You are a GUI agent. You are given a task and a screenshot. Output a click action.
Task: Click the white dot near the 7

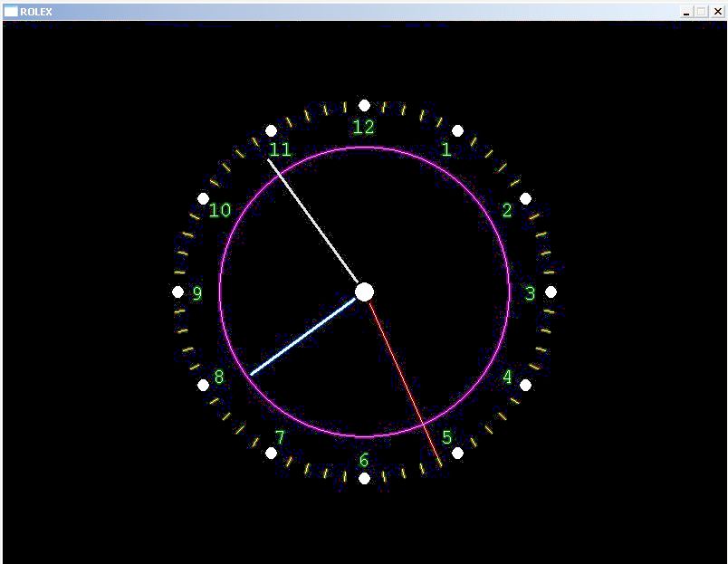271,453
